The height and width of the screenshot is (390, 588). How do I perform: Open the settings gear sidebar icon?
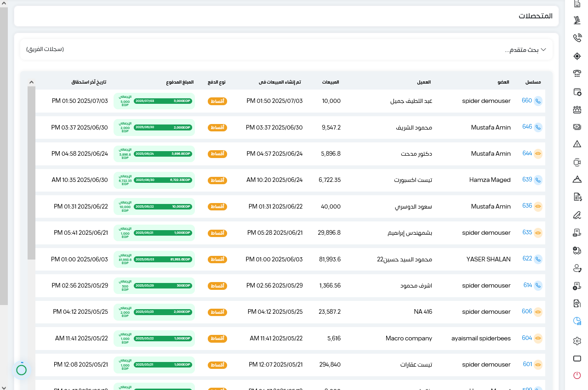[577, 341]
